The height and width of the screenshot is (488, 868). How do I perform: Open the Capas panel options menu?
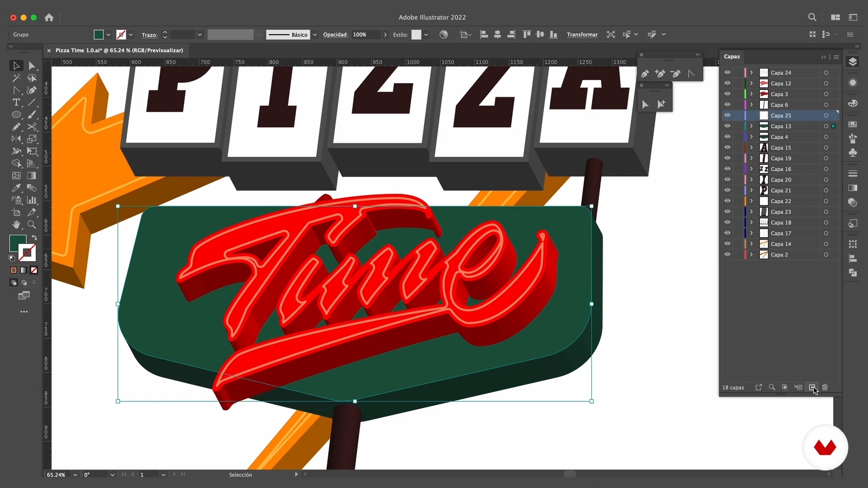[x=836, y=57]
